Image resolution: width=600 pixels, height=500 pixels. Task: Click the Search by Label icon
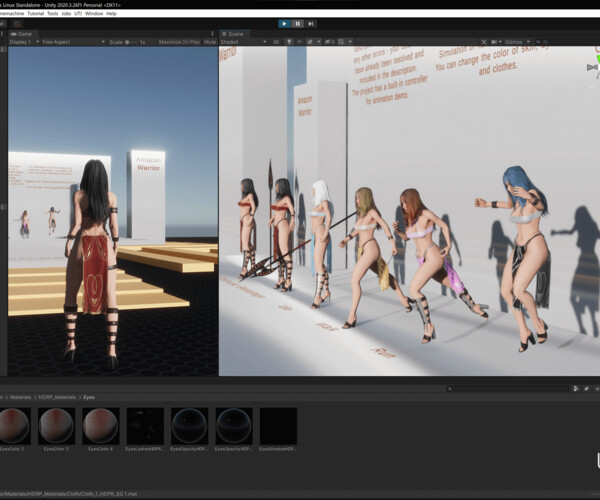586,389
